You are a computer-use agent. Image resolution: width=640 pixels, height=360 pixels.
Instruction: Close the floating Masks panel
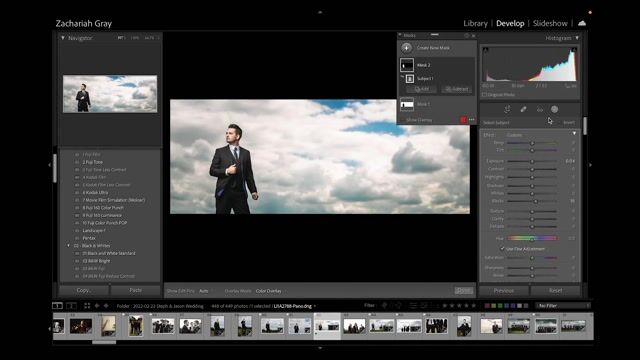(x=473, y=36)
